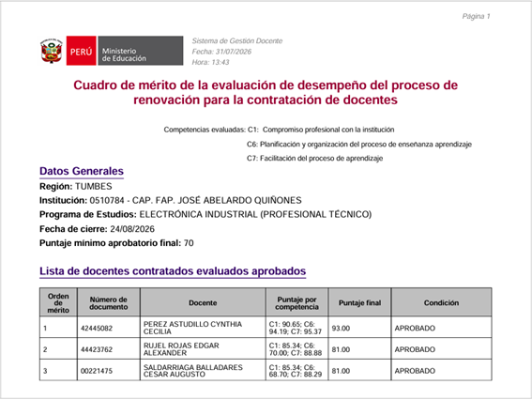Click the Página 1 page label

pos(476,16)
